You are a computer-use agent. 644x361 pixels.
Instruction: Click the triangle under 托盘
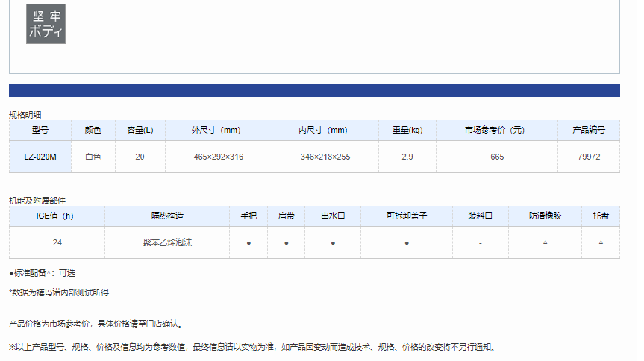coord(601,242)
